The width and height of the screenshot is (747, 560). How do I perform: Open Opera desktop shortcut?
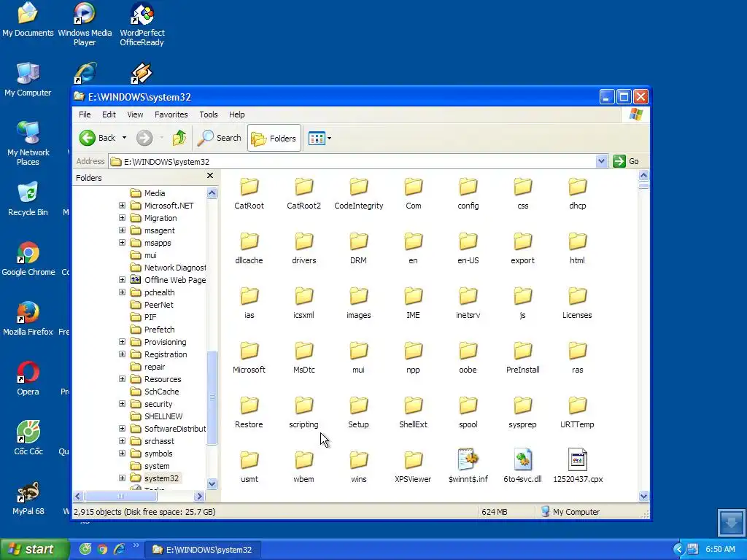pyautogui.click(x=28, y=378)
